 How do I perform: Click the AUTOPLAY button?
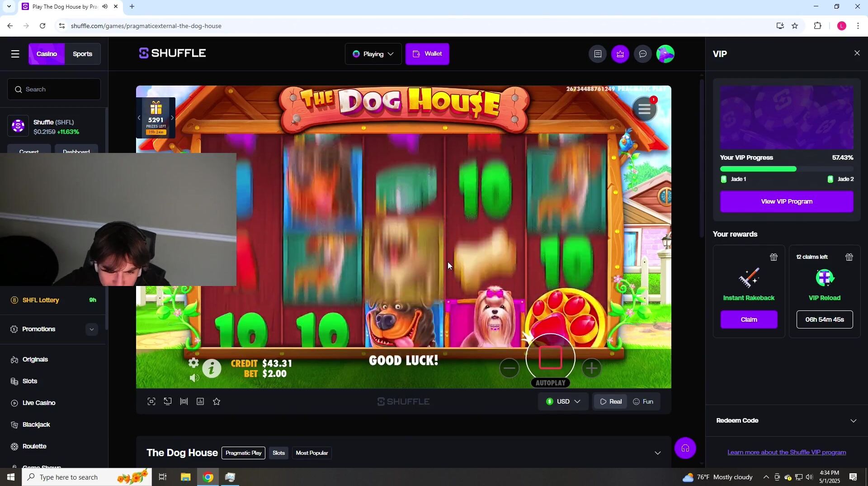[x=550, y=383]
